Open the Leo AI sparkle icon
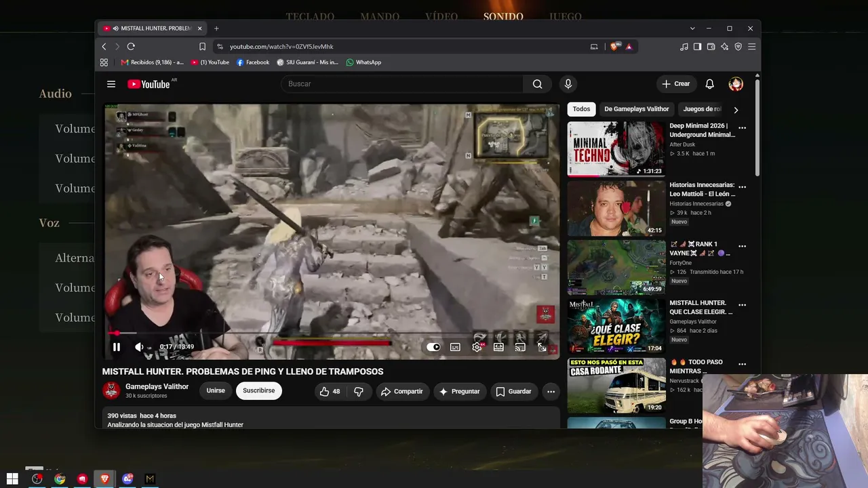Image resolution: width=868 pixels, height=488 pixels. click(x=724, y=47)
